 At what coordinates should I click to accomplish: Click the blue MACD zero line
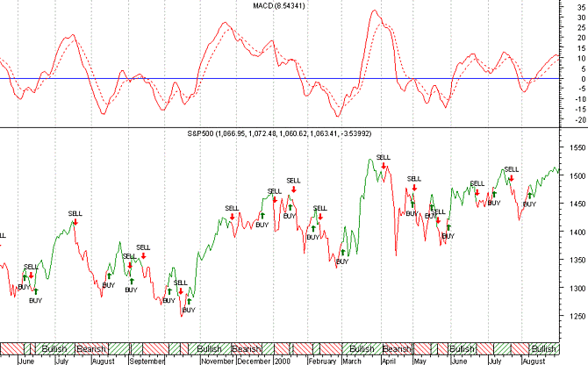(x=279, y=79)
